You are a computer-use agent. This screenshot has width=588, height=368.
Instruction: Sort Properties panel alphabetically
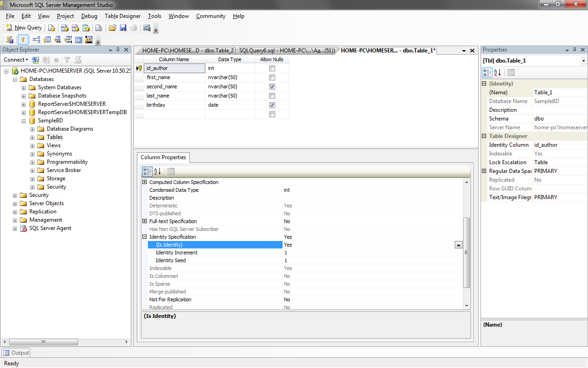point(498,73)
